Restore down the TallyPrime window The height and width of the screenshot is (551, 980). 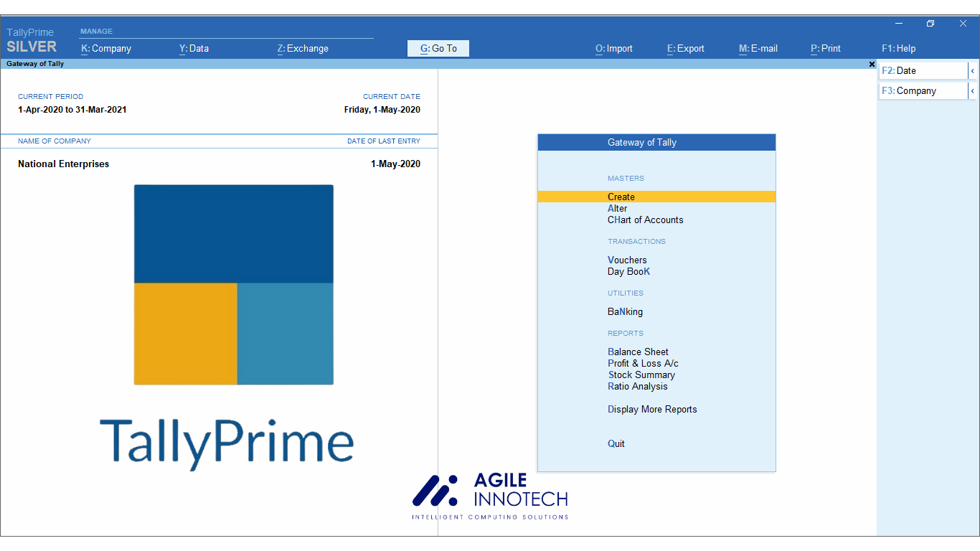click(930, 24)
